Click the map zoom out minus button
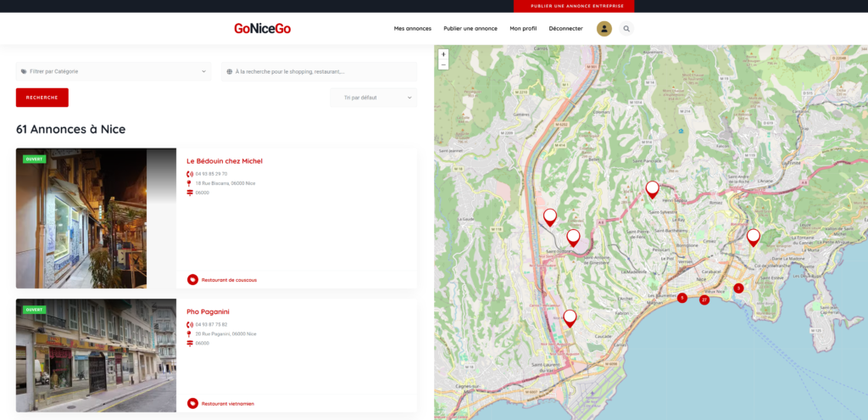The height and width of the screenshot is (420, 868). pyautogui.click(x=443, y=64)
